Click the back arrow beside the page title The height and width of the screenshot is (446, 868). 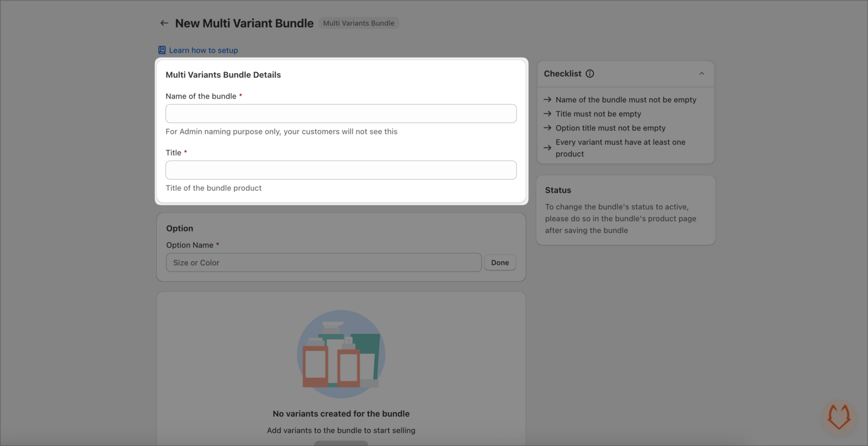164,23
